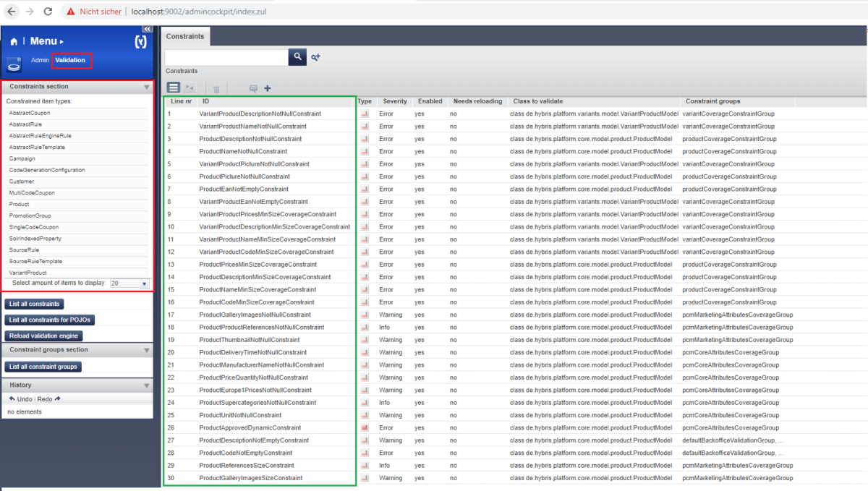Click the split view icon in toolbar
The height and width of the screenshot is (491, 868).
click(190, 88)
